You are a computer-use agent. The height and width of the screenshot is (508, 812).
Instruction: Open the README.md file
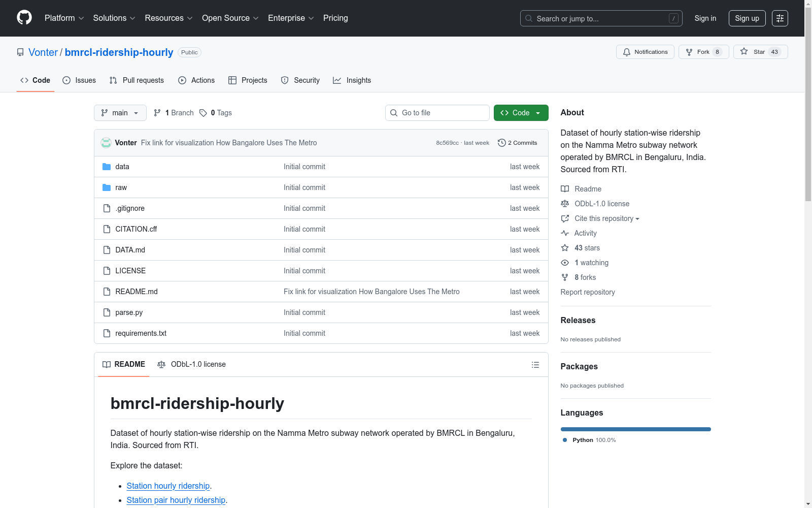pyautogui.click(x=137, y=292)
